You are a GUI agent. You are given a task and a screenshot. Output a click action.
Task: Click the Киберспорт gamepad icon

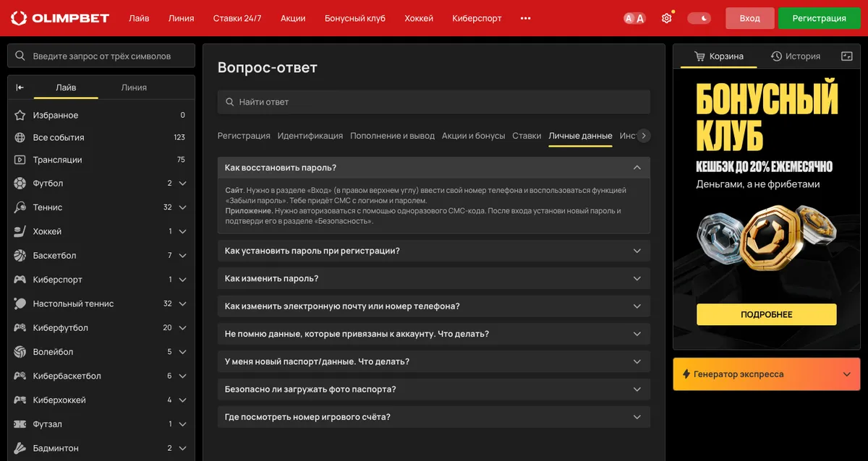(20, 280)
